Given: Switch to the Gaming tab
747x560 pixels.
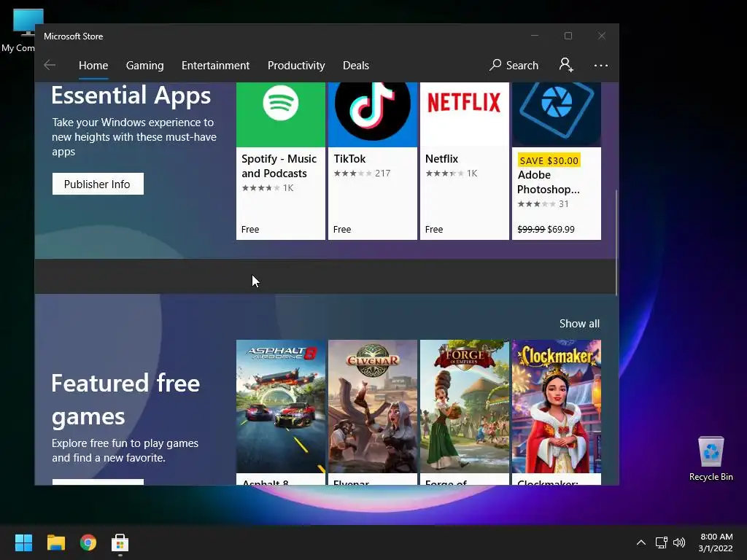Looking at the screenshot, I should 145,65.
